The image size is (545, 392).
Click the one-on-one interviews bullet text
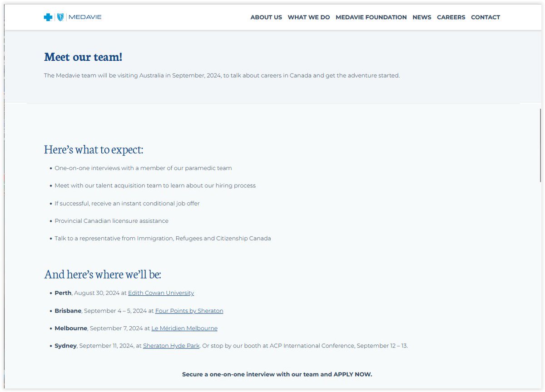coord(143,168)
